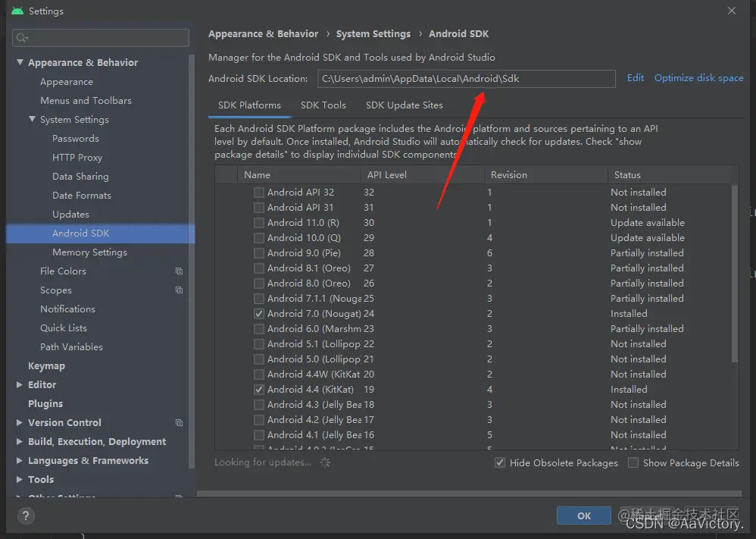
Task: Check the Android 8.1 (Oreo) checkbox
Action: (259, 268)
